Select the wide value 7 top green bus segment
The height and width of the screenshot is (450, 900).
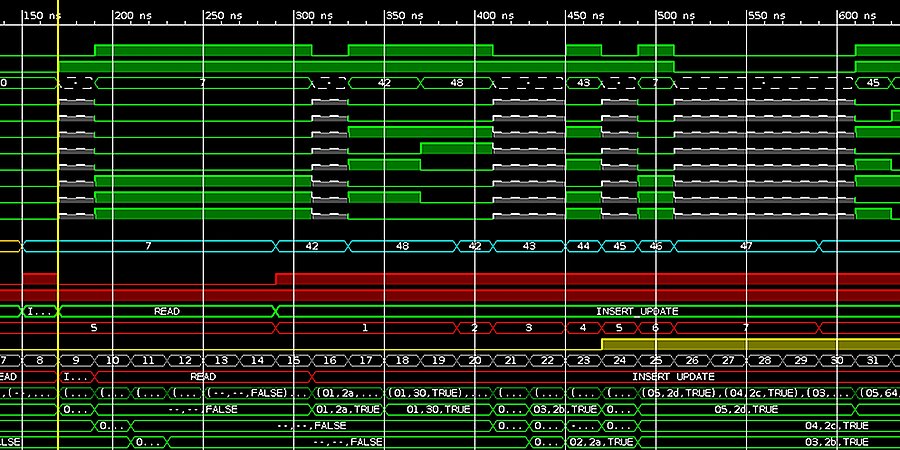202,82
